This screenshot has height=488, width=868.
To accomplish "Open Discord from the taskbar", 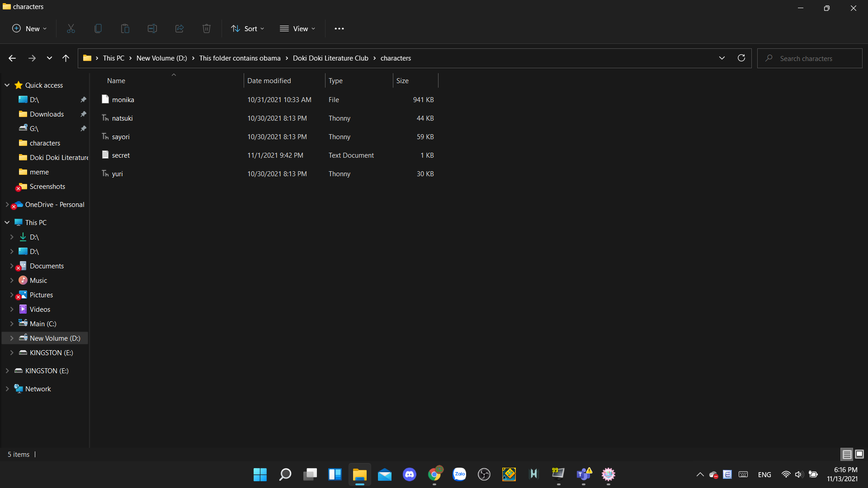I will pyautogui.click(x=409, y=474).
